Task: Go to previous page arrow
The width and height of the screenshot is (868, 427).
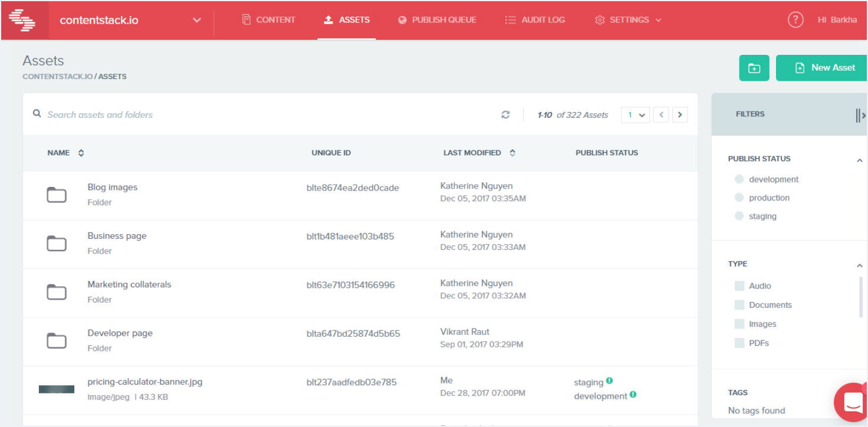Action: (x=662, y=115)
